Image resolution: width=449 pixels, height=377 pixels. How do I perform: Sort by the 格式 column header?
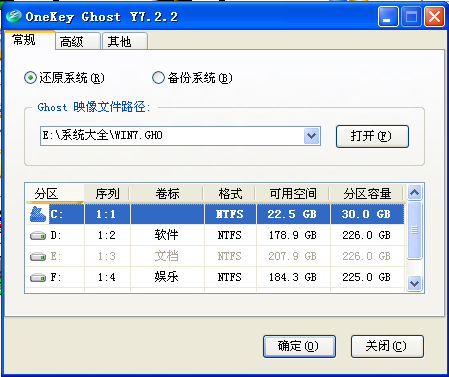pos(230,193)
